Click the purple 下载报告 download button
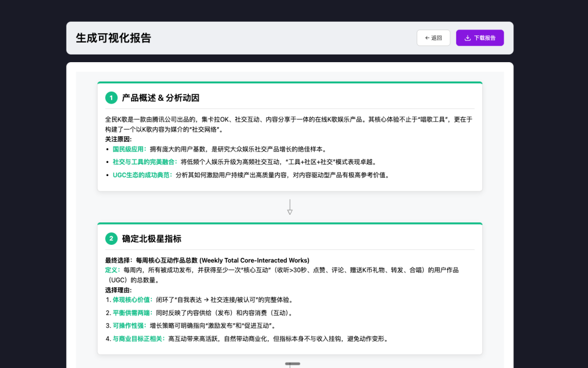588x368 pixels. [480, 38]
